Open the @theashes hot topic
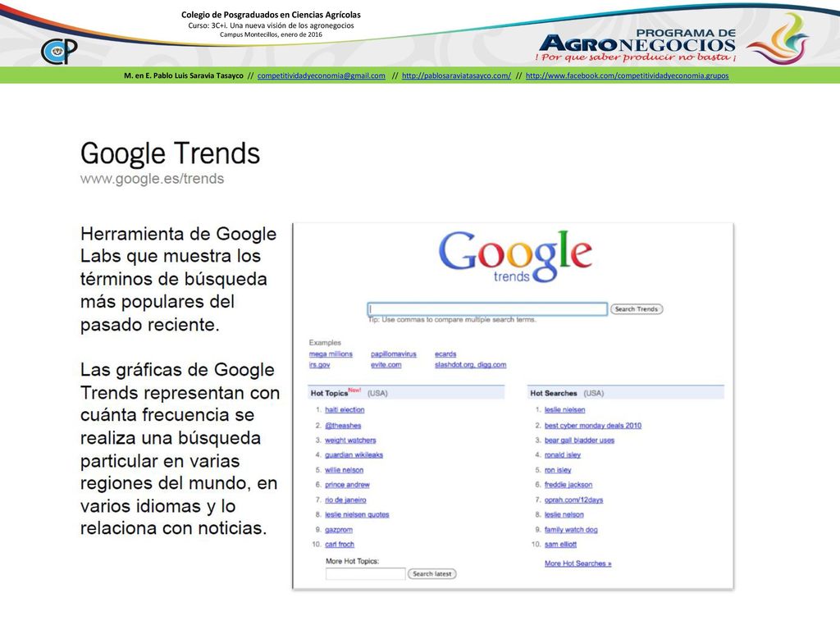This screenshot has width=840, height=630. [343, 426]
